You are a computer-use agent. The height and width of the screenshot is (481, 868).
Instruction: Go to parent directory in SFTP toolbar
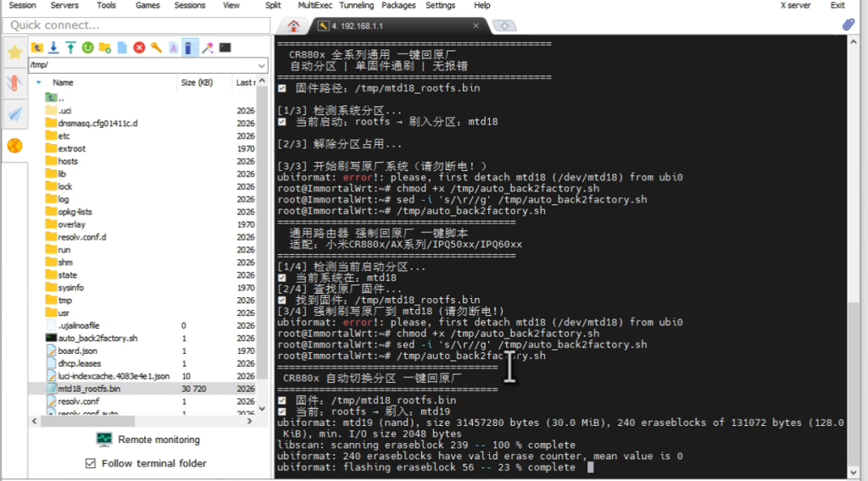[x=37, y=48]
